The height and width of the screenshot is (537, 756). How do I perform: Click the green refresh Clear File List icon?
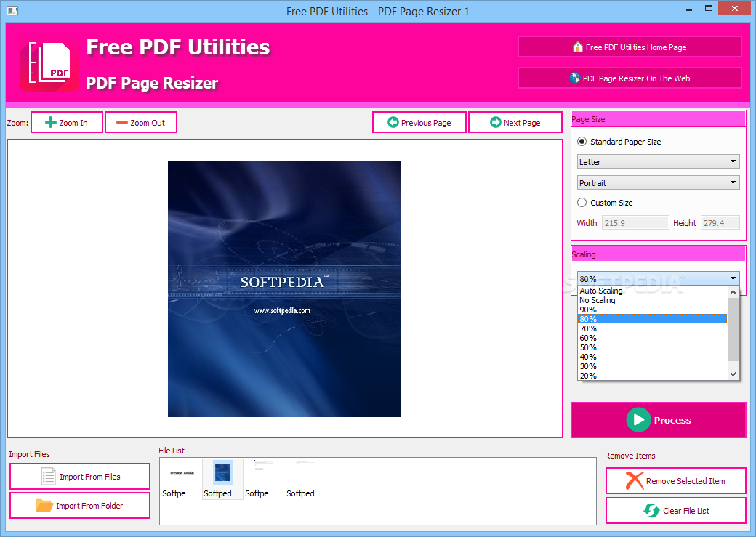click(651, 510)
